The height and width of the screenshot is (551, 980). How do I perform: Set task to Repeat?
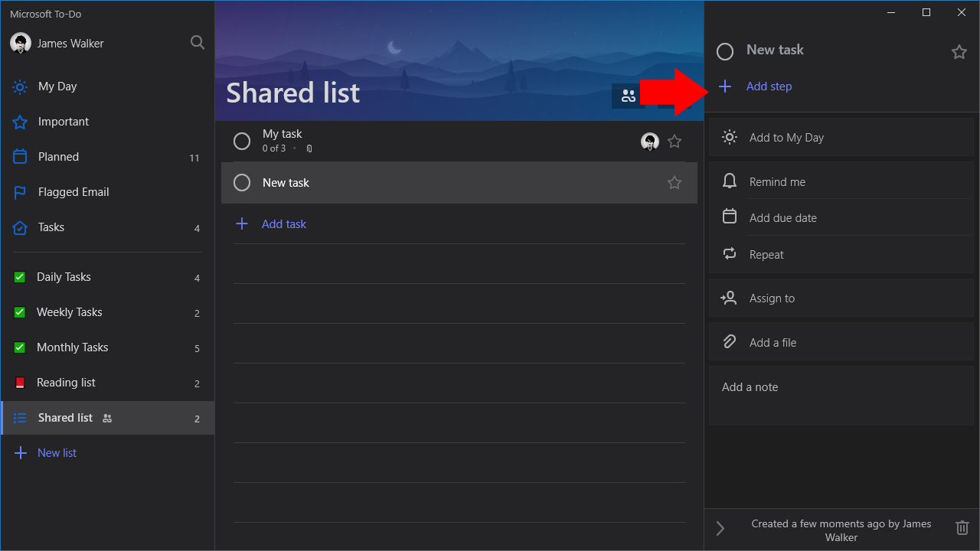(x=842, y=255)
